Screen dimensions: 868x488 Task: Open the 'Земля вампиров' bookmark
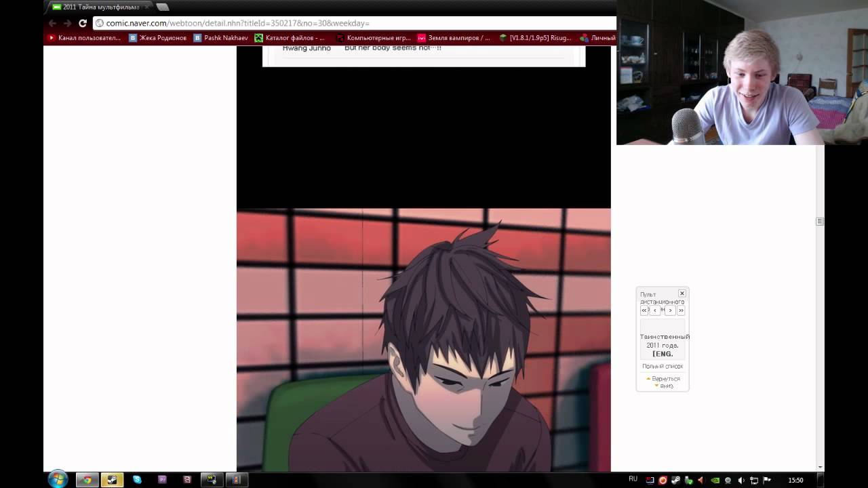pyautogui.click(x=454, y=38)
